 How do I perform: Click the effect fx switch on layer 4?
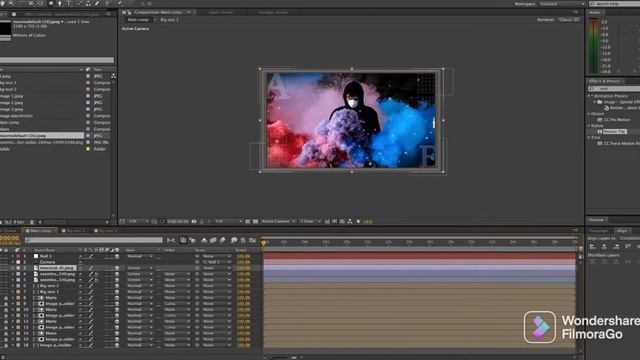point(96,274)
